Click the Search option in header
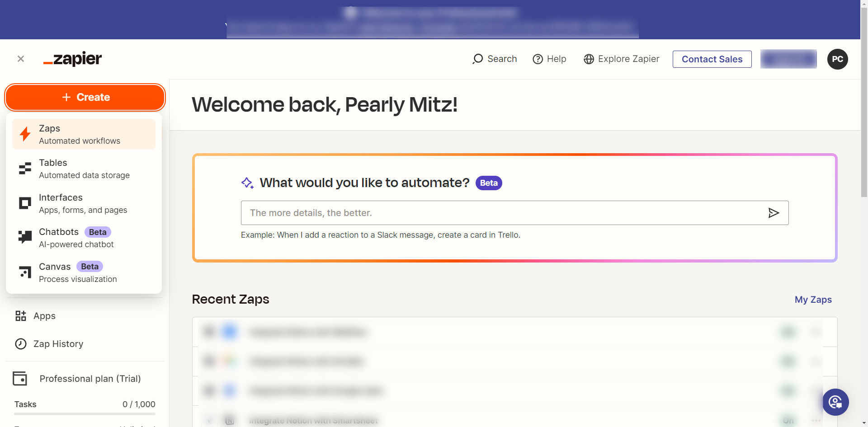 point(495,59)
